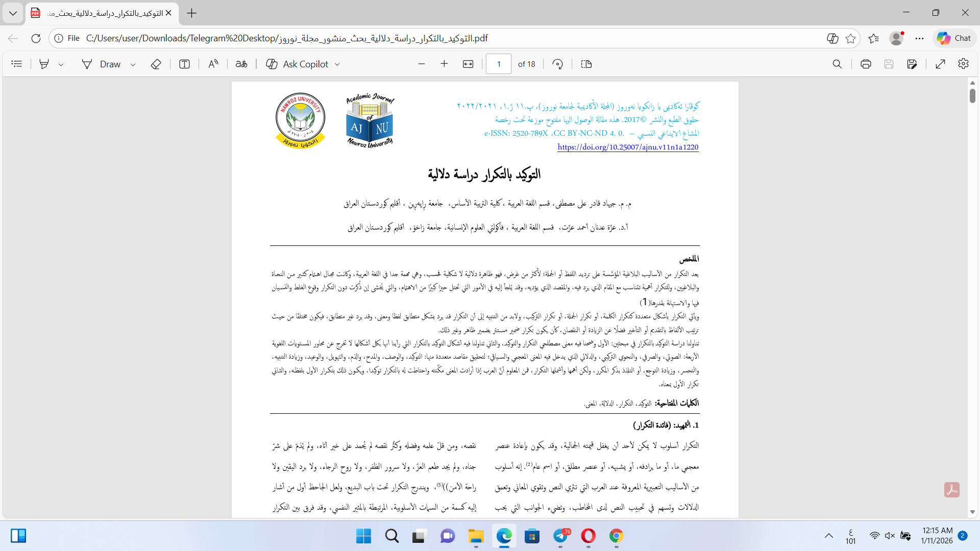
Task: Go back to the previous page
Action: point(13,38)
